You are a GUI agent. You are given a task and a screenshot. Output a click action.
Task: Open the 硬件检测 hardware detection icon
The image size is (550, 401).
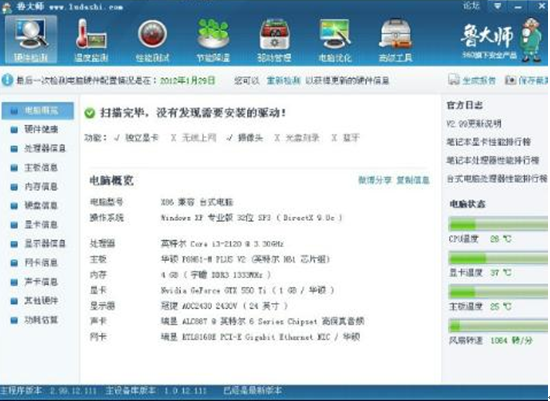(31, 39)
